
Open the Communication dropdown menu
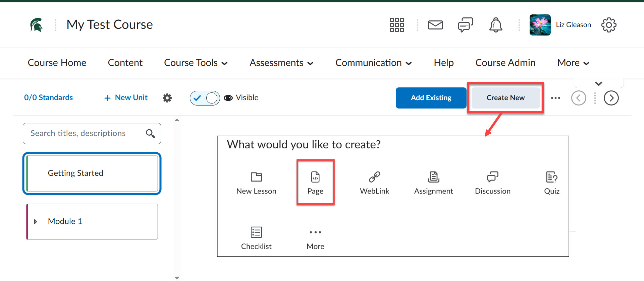[373, 63]
